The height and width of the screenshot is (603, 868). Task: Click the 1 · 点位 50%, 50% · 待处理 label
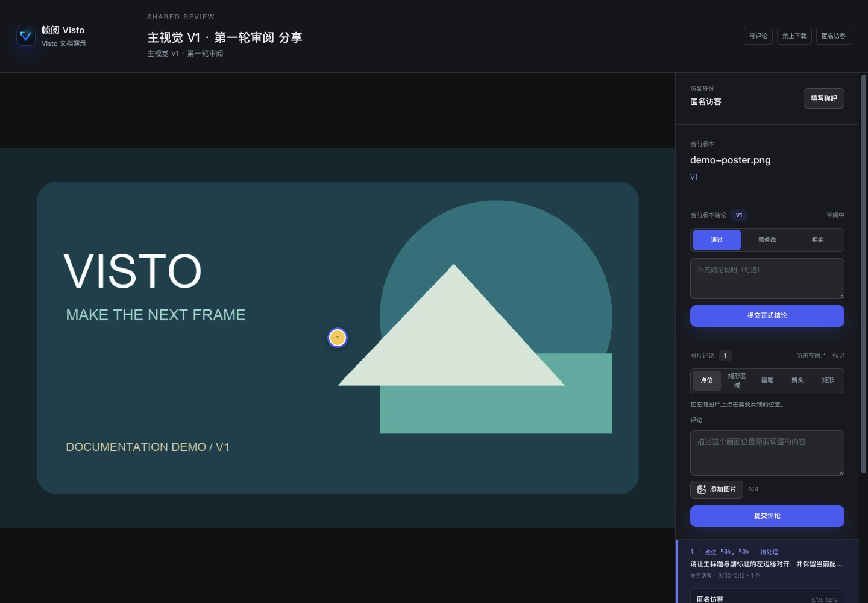734,552
